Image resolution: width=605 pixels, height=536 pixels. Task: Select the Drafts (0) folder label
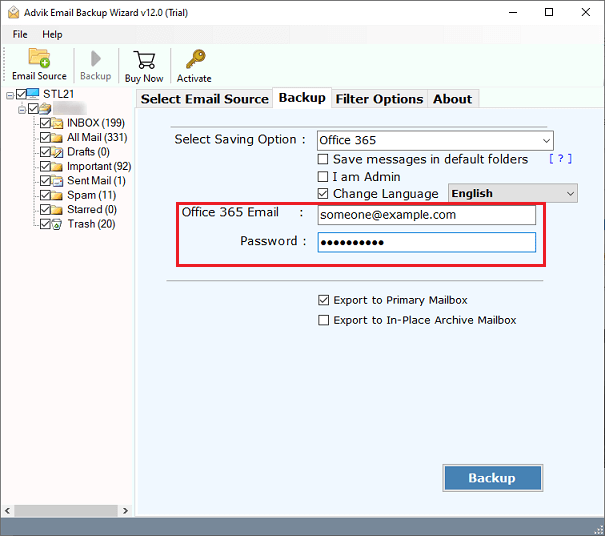click(88, 152)
